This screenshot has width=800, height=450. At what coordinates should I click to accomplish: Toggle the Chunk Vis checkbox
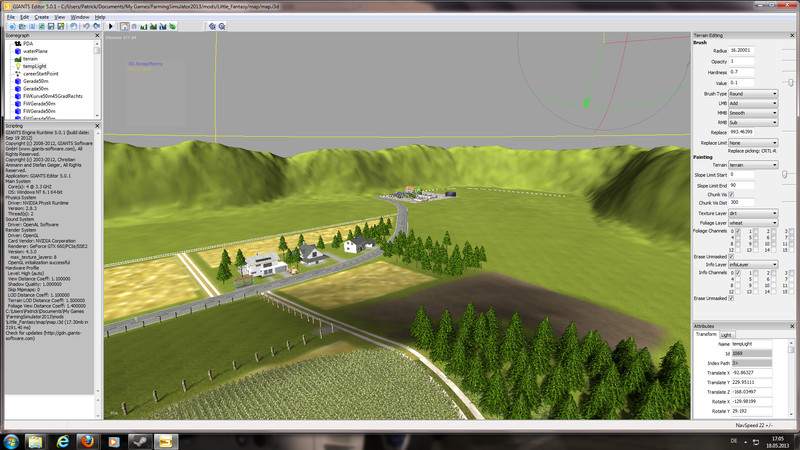point(731,194)
